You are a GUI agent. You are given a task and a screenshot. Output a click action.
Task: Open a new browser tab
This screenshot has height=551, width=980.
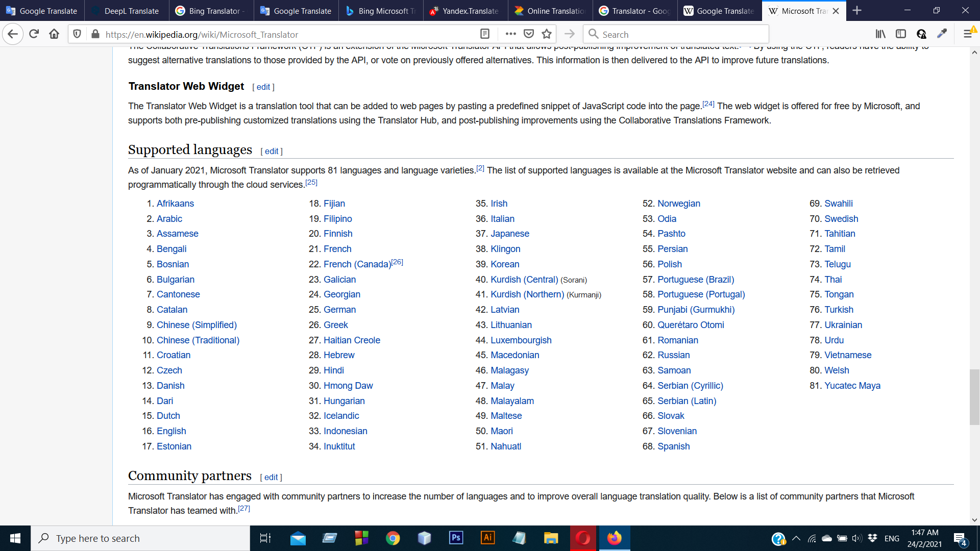coord(857,11)
